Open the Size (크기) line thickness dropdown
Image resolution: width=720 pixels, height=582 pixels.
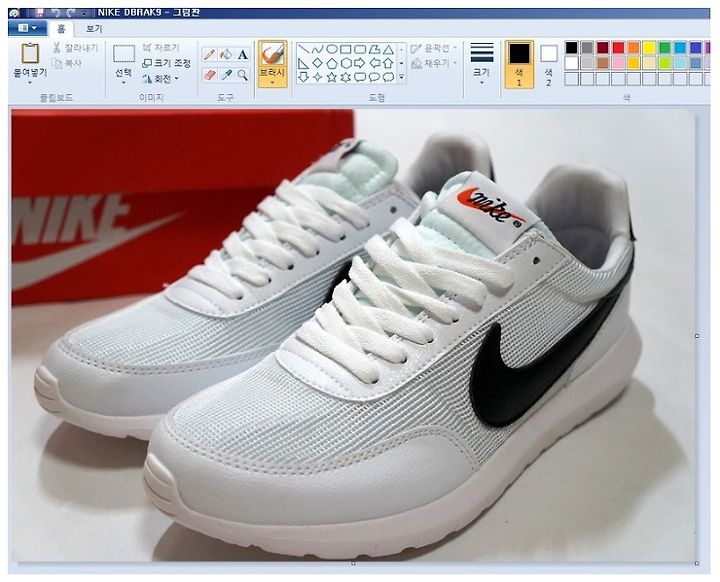pyautogui.click(x=482, y=64)
